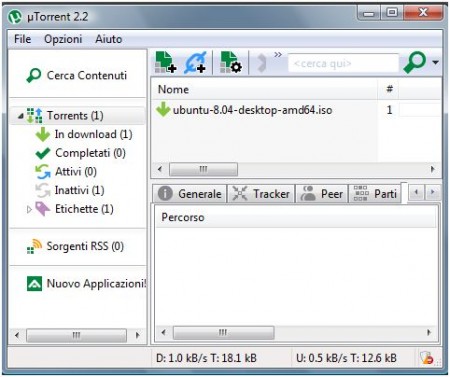Click sidebar horizontal scrollbar thumb
The width and height of the screenshot is (450, 377).
(76, 335)
